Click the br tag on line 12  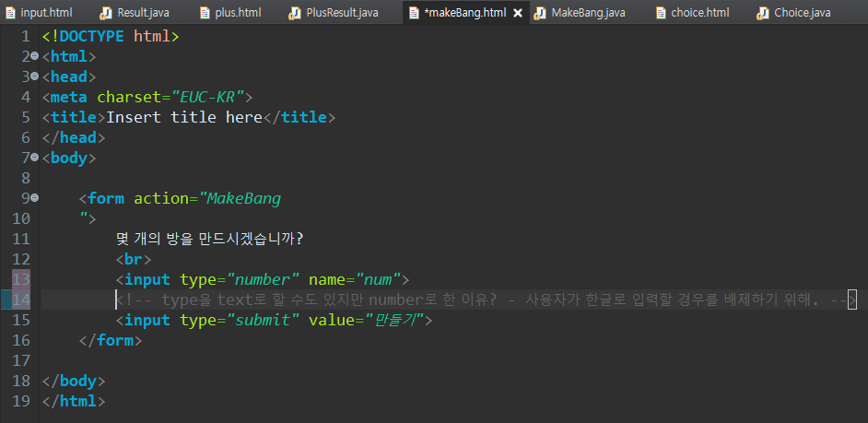coord(134,259)
